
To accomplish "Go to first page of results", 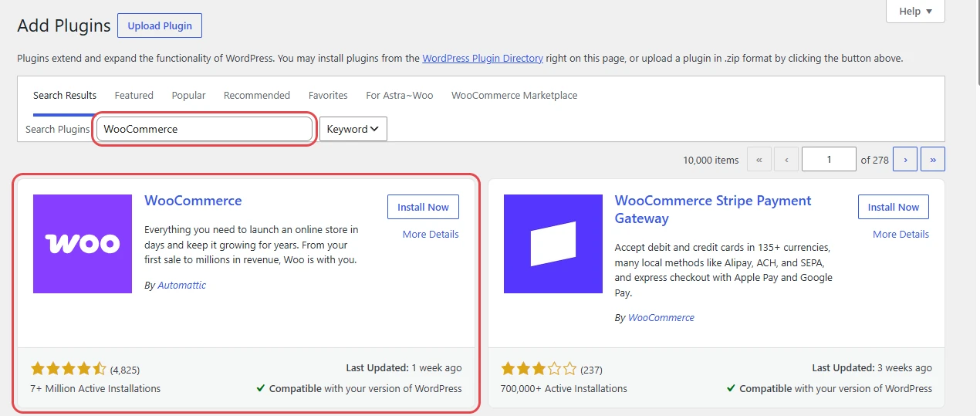I will 759,160.
